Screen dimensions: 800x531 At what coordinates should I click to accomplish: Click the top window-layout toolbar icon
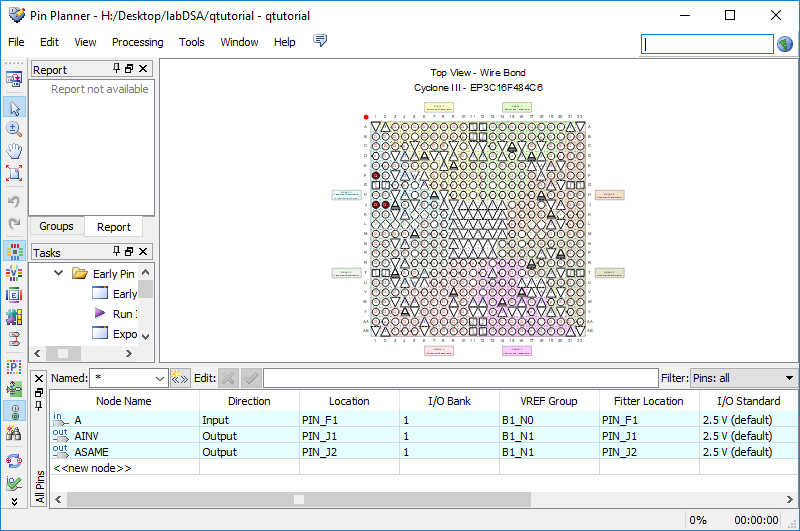coord(14,79)
